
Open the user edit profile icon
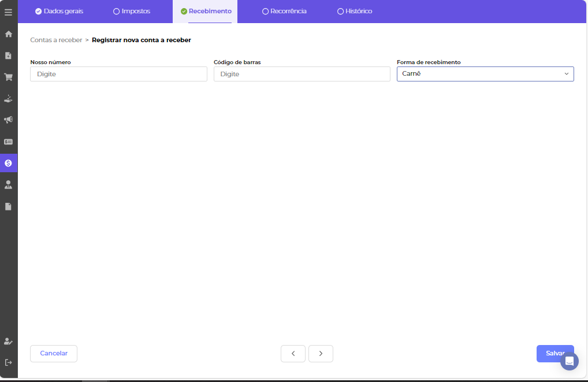pos(9,341)
